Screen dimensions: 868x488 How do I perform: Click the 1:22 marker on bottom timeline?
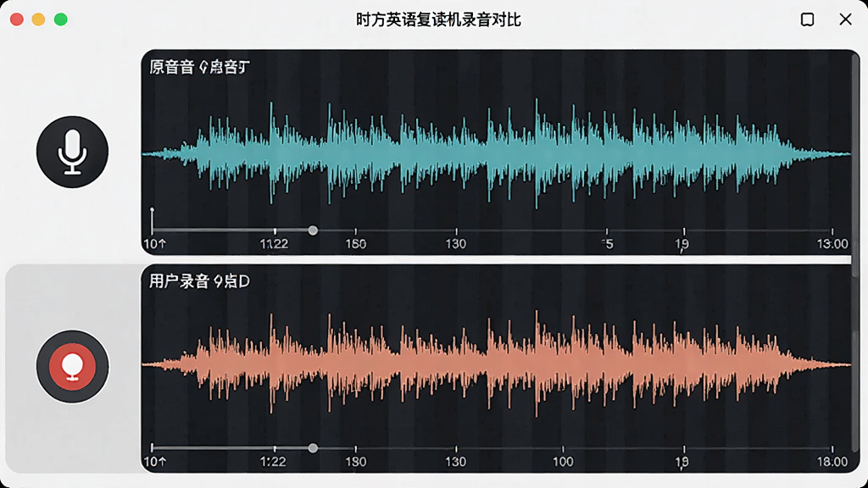273,462
